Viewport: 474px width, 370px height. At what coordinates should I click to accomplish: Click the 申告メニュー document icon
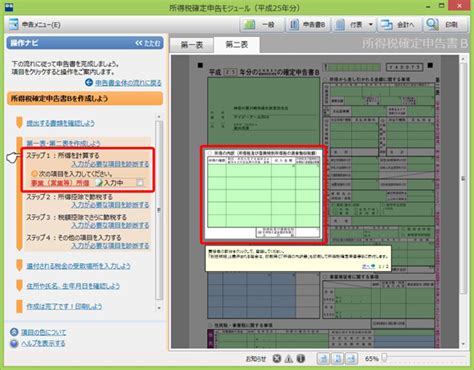pos(13,25)
